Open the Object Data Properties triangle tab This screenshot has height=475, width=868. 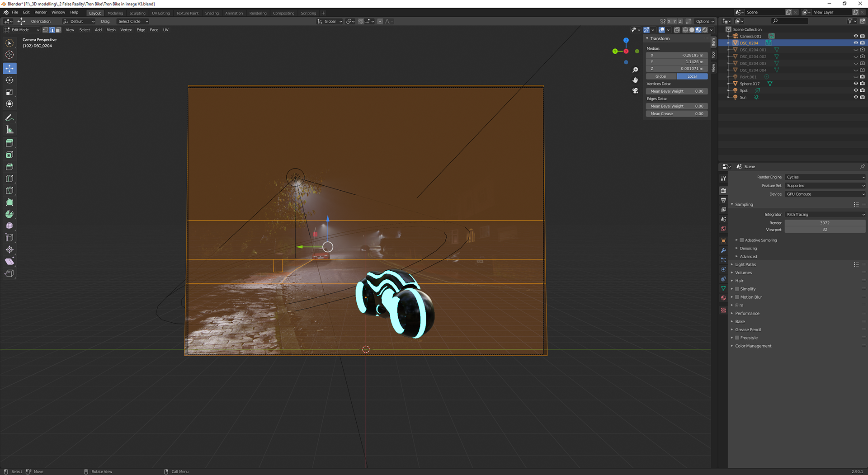pyautogui.click(x=723, y=288)
